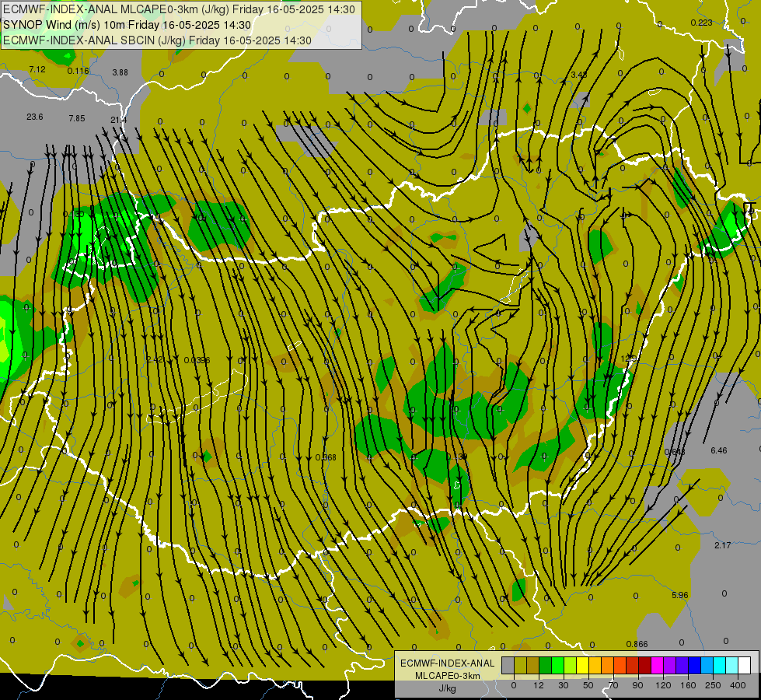Click the map value 21.4
The width and height of the screenshot is (761, 700).
coord(118,120)
